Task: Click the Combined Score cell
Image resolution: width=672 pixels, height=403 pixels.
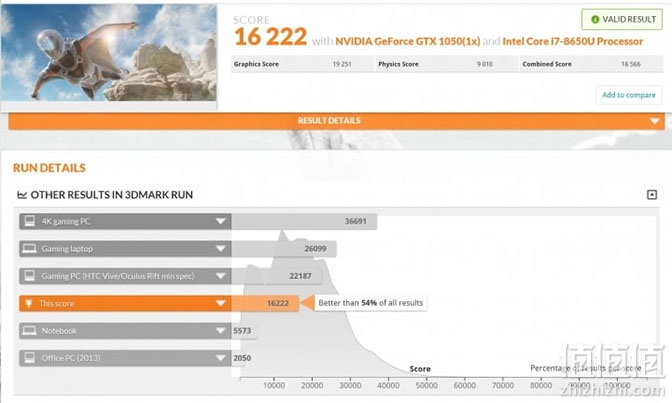Action: coord(591,64)
